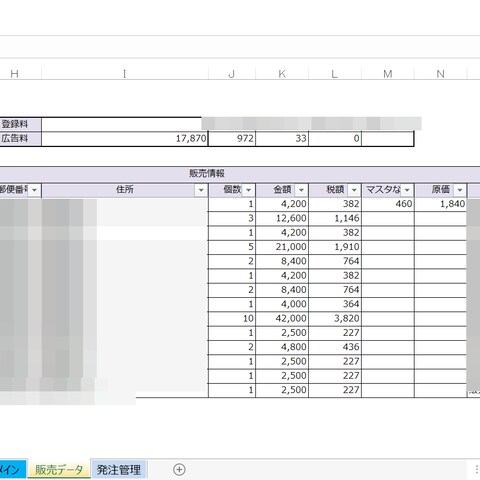Select the 税額 cell showing 3,820
The height and width of the screenshot is (480, 480).
click(335, 319)
